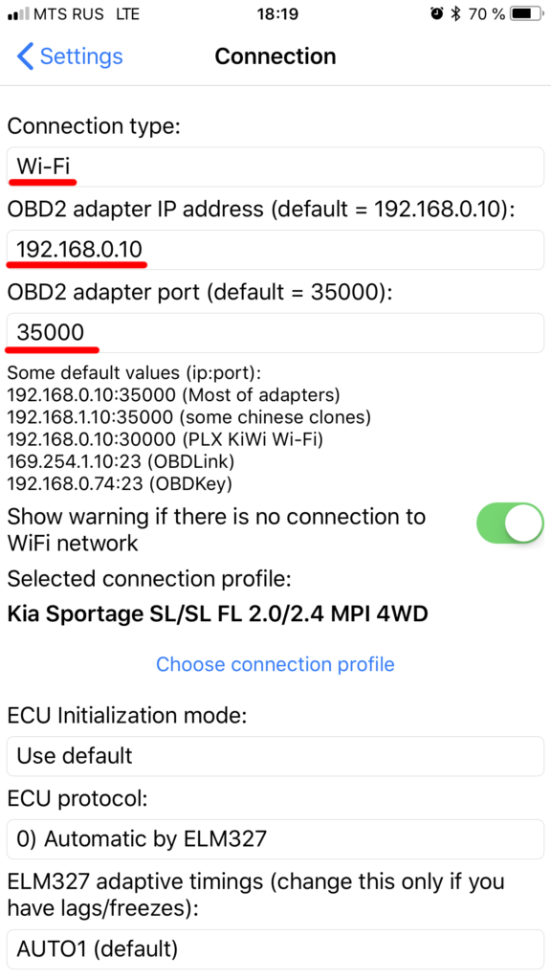
Task: Tap the time 18:19 in the status bar
Action: [x=275, y=13]
